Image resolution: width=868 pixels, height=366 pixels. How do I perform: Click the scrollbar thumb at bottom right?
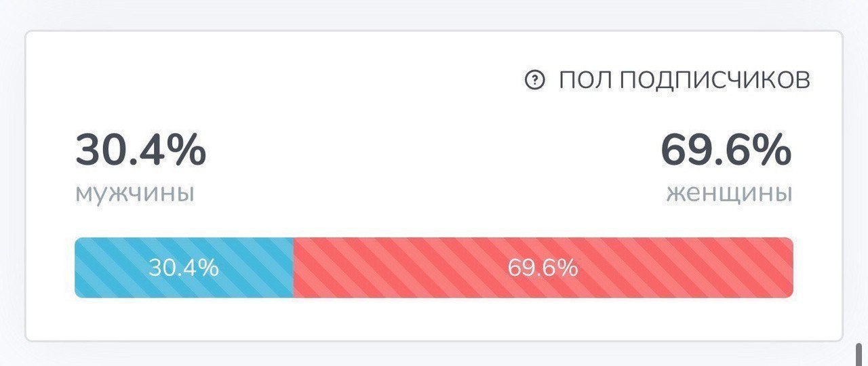point(858,353)
